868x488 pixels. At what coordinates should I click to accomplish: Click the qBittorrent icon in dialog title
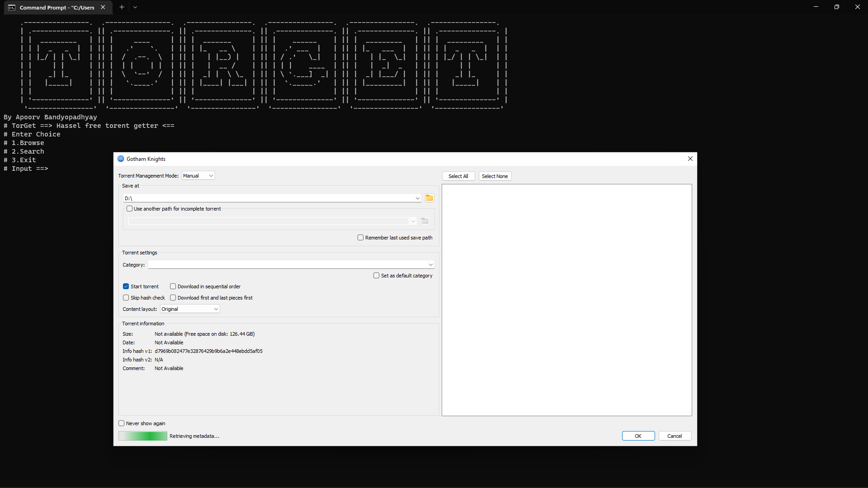coord(121,159)
